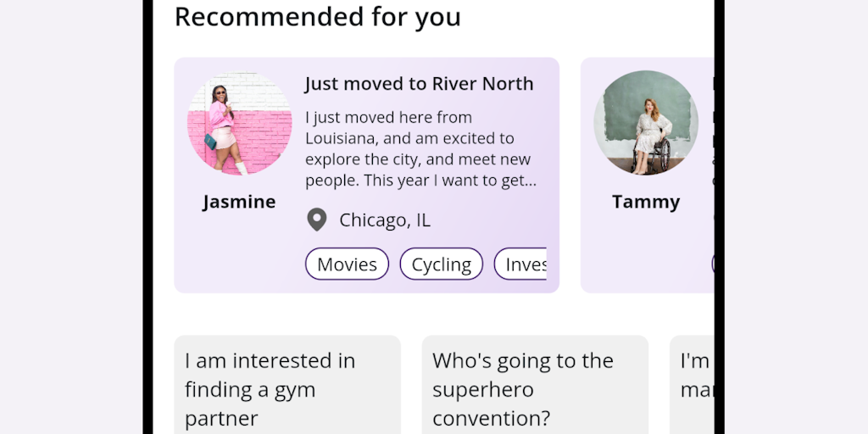868x434 pixels.
Task: Click the name Jasmine under her photo
Action: [x=239, y=202]
